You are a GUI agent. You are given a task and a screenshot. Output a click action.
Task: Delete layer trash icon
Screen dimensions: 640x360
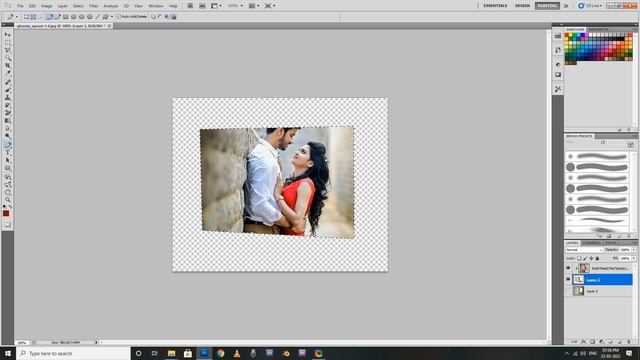629,342
